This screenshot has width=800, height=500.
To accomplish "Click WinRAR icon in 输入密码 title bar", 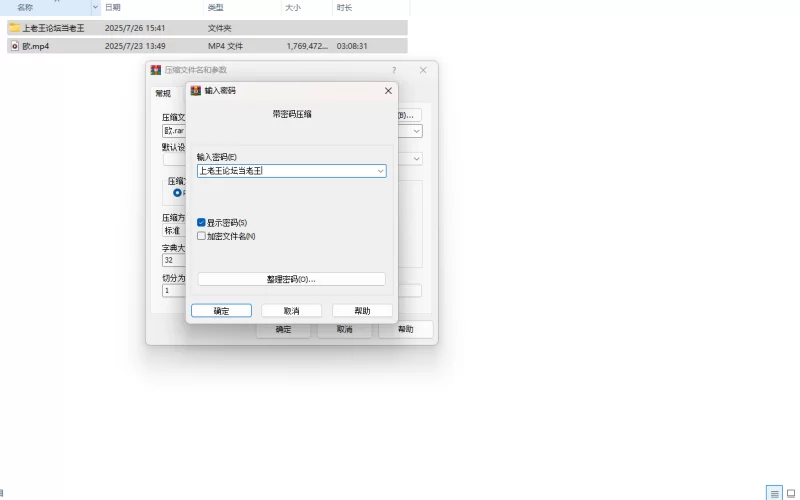I will pos(195,90).
